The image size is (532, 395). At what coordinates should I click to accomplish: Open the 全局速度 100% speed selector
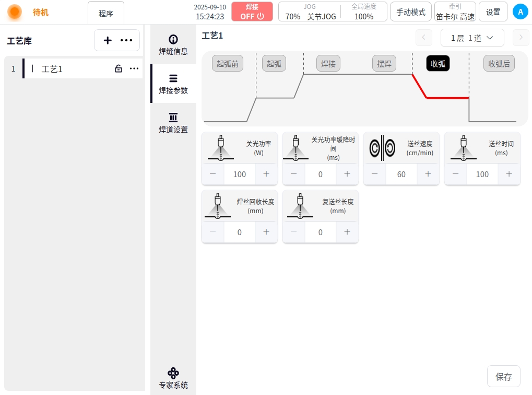(x=364, y=11)
